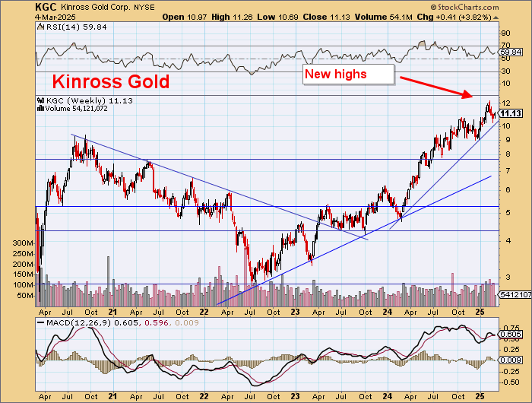The width and height of the screenshot is (532, 403).
Task: Click the Open 10.97 value
Action: [184, 17]
